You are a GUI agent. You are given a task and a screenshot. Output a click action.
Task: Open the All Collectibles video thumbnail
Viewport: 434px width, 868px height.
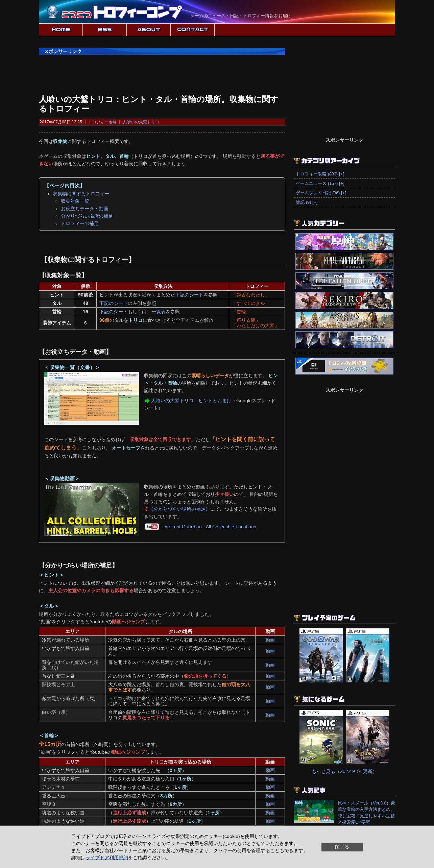pyautogui.click(x=92, y=509)
